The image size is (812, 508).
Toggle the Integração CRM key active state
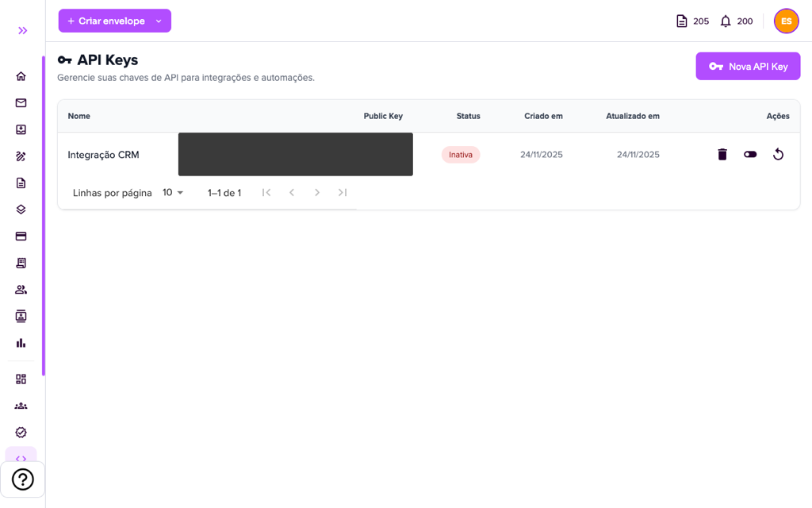(x=750, y=155)
